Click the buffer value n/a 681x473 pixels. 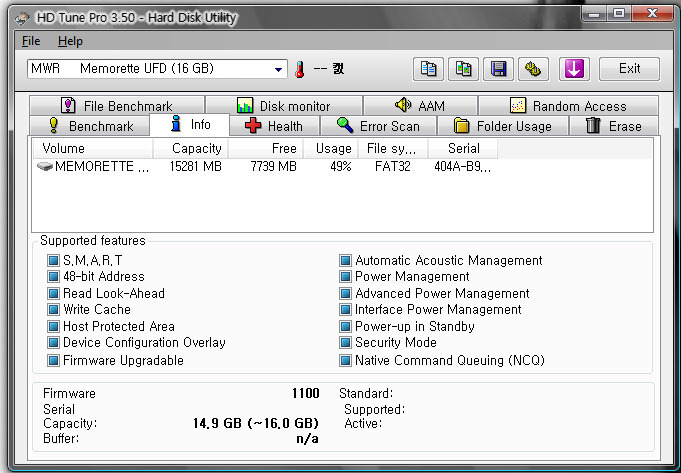[x=307, y=439]
